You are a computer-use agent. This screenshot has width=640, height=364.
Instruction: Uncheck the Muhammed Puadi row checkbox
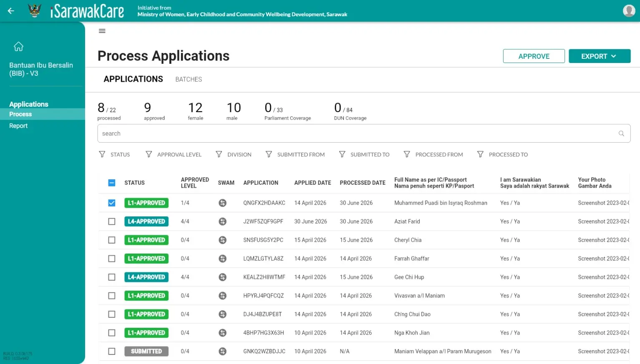coord(111,203)
